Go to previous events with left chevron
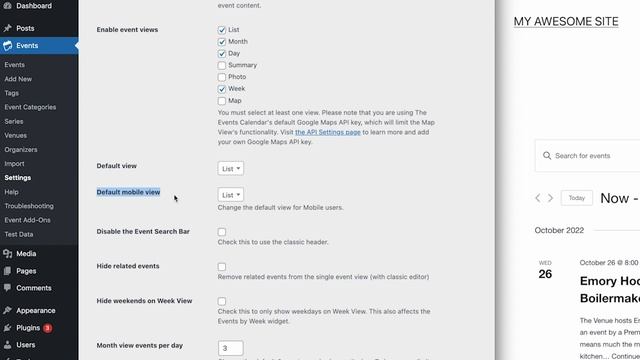The width and height of the screenshot is (640, 360). [538, 198]
